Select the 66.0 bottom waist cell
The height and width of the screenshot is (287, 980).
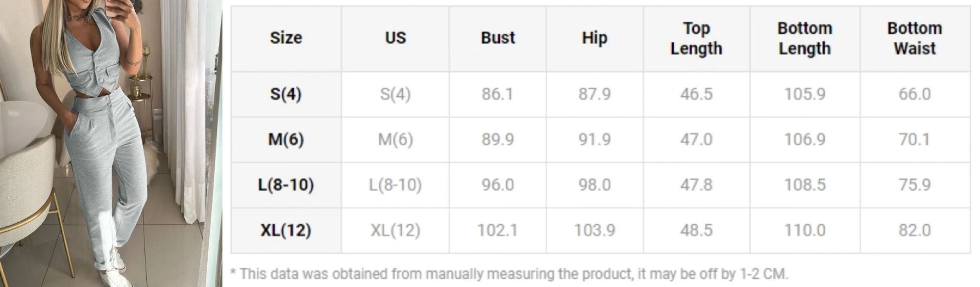(x=914, y=94)
